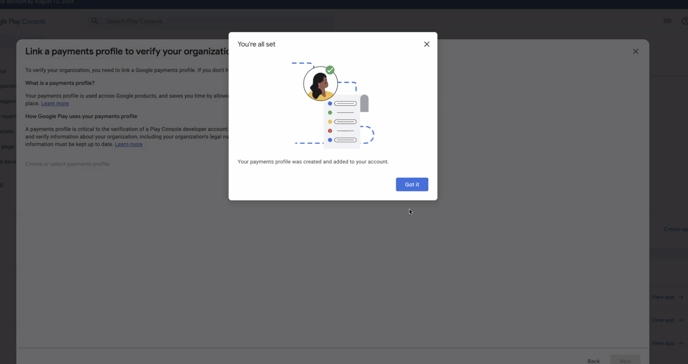688x364 pixels.
Task: Click How Google Play uses your payments profile heading
Action: point(81,116)
